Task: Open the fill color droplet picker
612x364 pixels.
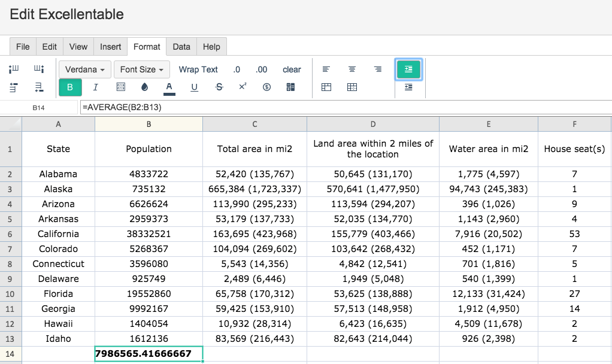Action: pyautogui.click(x=144, y=87)
